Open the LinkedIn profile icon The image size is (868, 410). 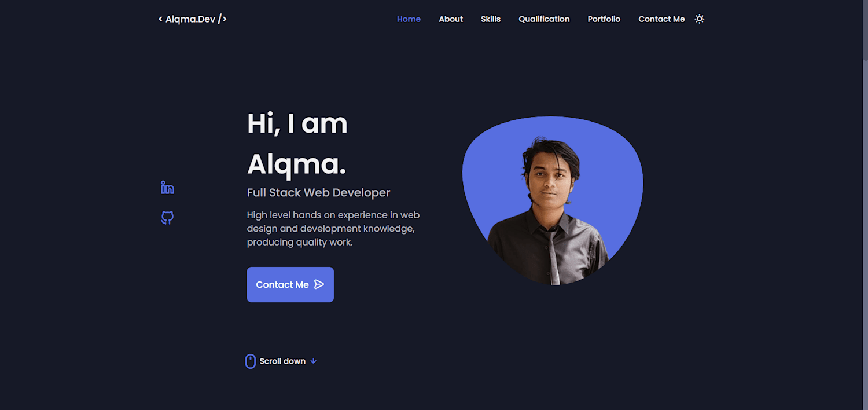(167, 188)
